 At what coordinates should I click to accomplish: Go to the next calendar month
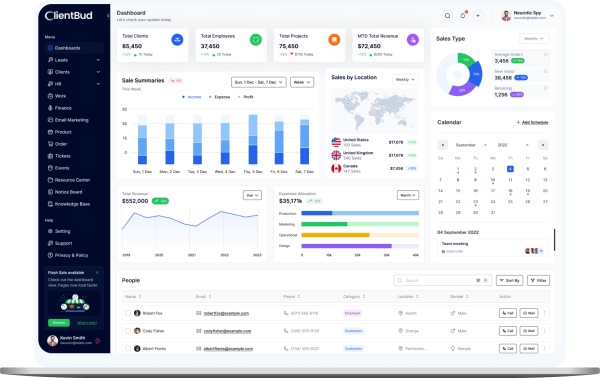coord(543,145)
